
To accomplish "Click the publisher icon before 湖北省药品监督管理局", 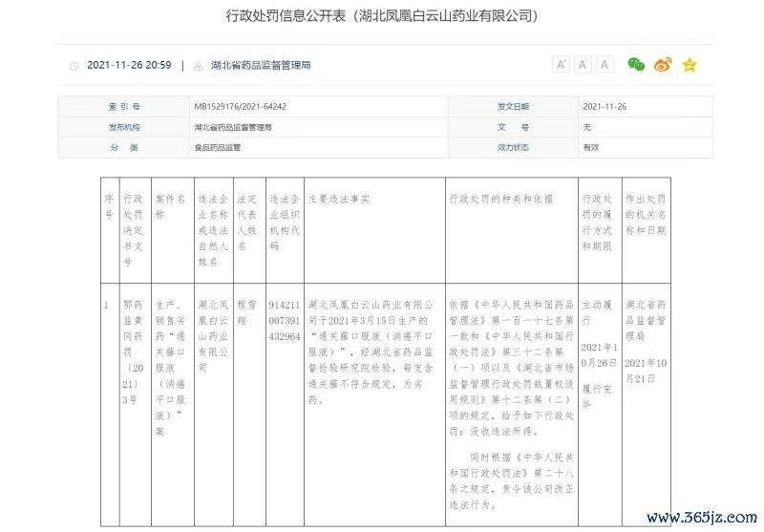I will [x=198, y=66].
